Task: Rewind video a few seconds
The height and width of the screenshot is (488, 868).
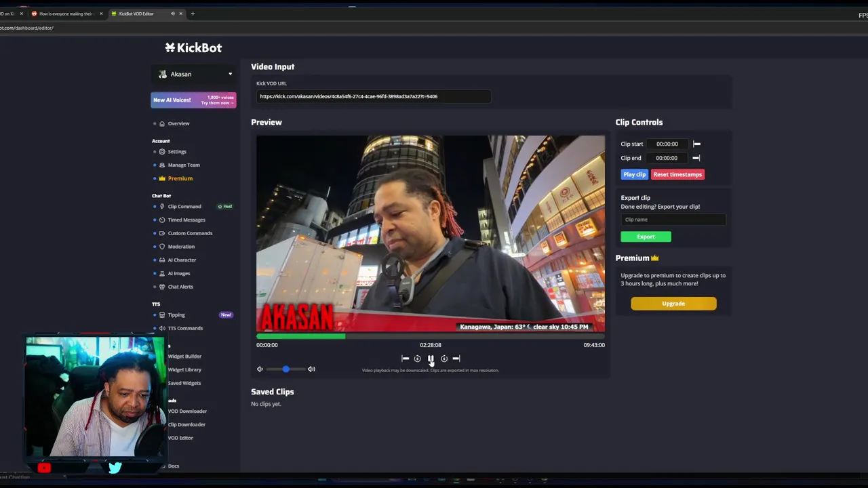Action: (417, 359)
